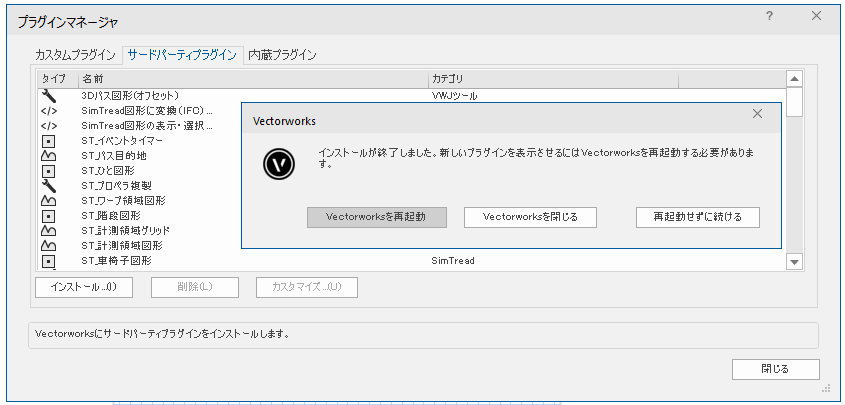Click the help question mark icon
Viewport: 845px width, 405px height.
click(770, 17)
